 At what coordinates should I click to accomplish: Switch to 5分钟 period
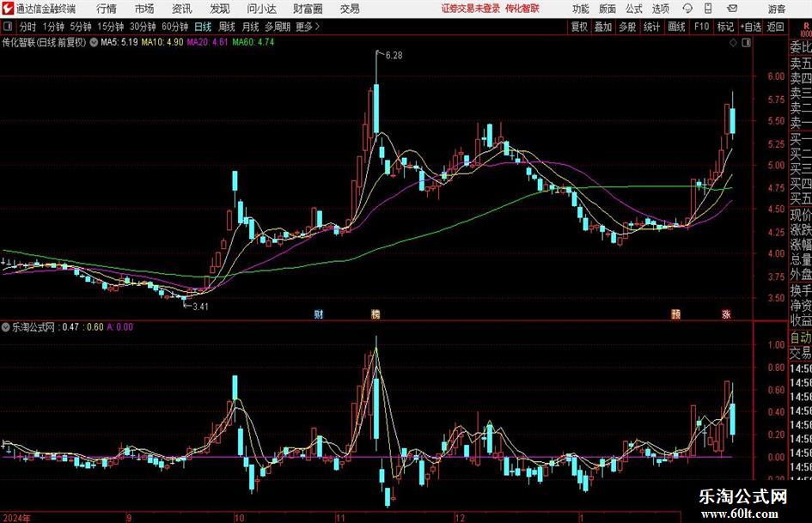click(81, 27)
